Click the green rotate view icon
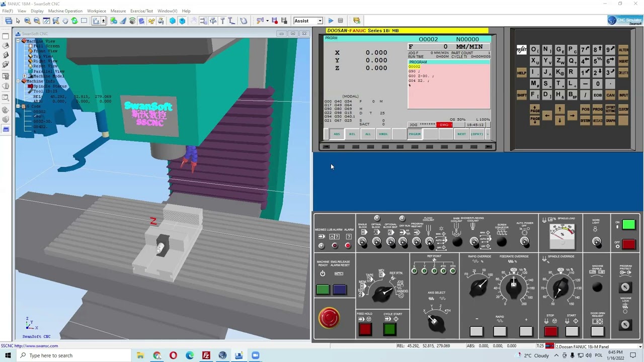 point(74,21)
